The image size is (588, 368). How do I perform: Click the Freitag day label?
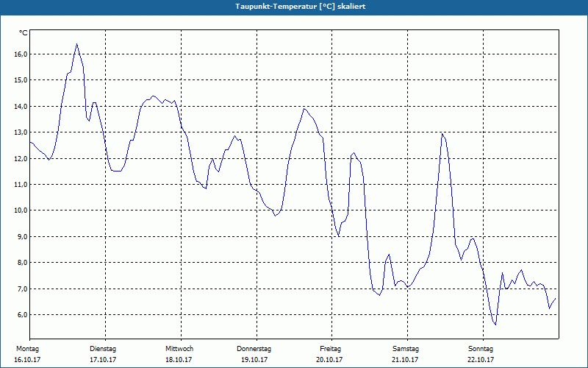click(330, 349)
